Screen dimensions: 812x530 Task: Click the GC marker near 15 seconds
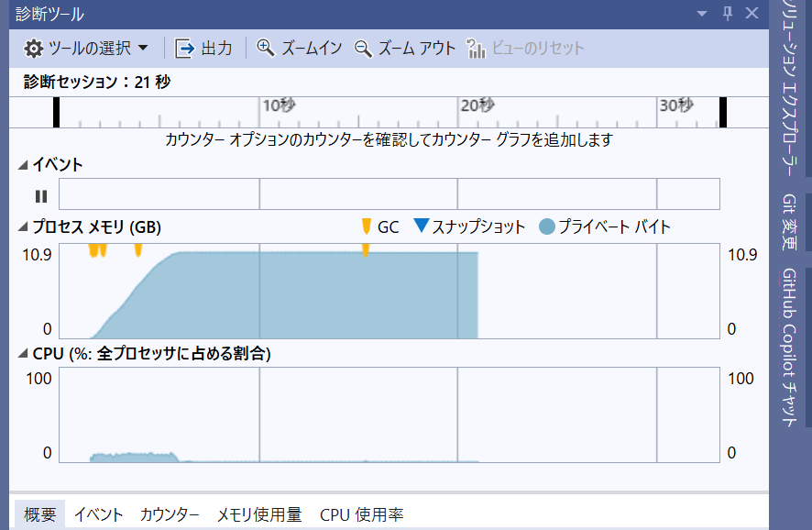[366, 250]
